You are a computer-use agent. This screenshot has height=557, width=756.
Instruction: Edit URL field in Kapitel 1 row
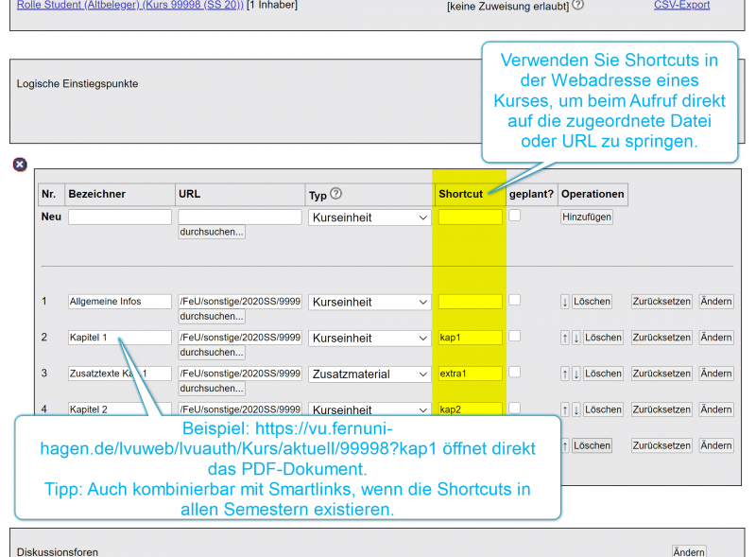point(240,338)
